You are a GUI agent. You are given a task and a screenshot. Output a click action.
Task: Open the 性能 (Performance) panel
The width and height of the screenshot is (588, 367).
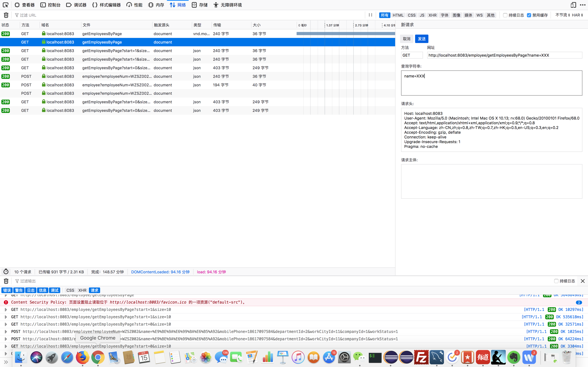tap(134, 5)
